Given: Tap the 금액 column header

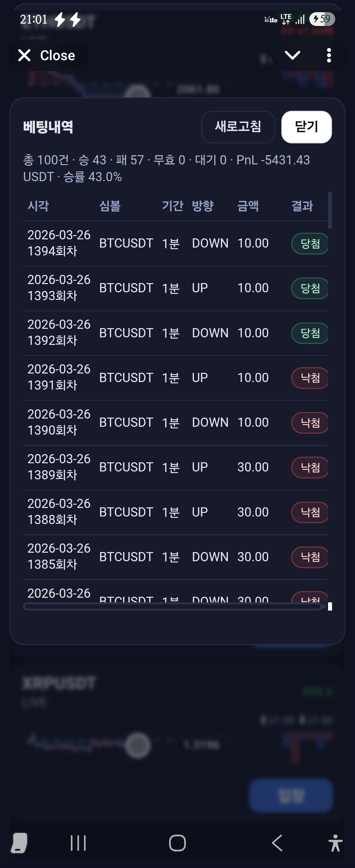Looking at the screenshot, I should tap(248, 206).
